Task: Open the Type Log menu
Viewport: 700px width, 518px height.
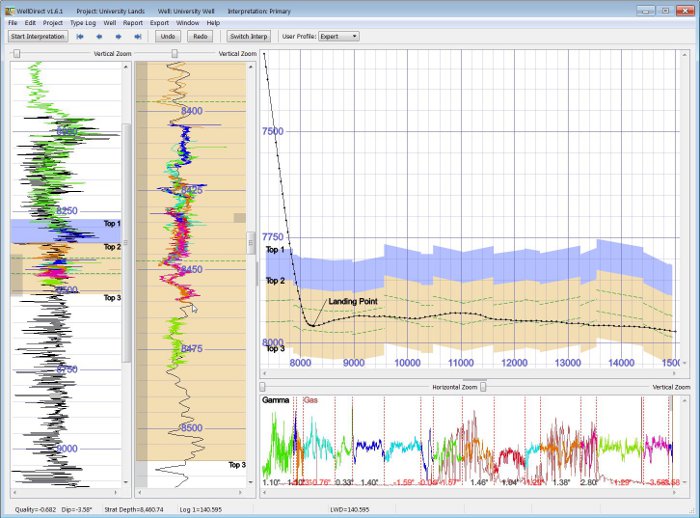Action: pos(83,23)
